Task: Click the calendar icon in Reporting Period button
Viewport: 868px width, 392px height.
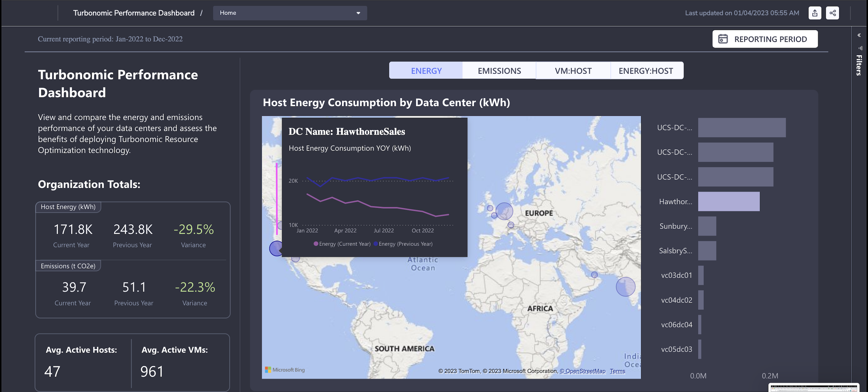Action: click(x=723, y=39)
